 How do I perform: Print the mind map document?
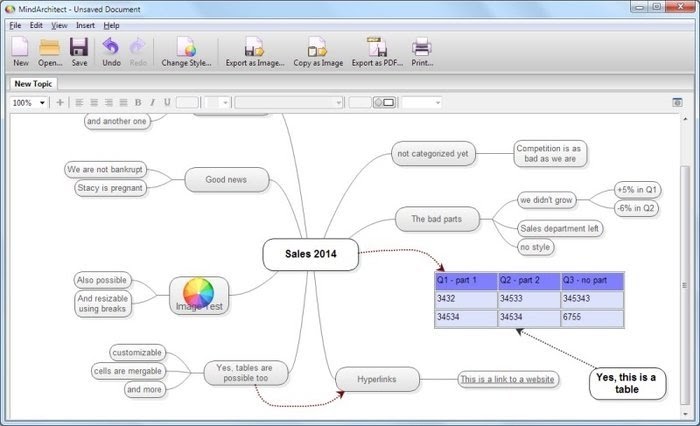422,51
